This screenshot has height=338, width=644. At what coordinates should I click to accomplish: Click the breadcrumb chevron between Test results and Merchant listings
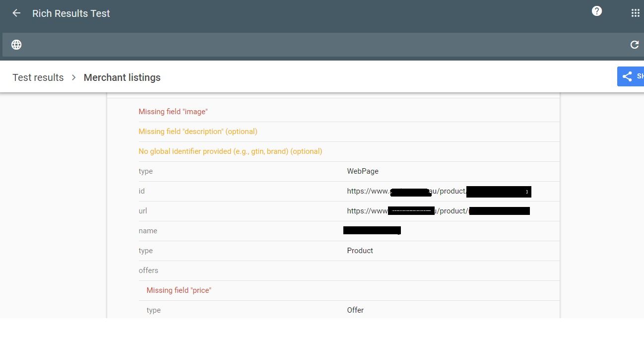click(73, 77)
